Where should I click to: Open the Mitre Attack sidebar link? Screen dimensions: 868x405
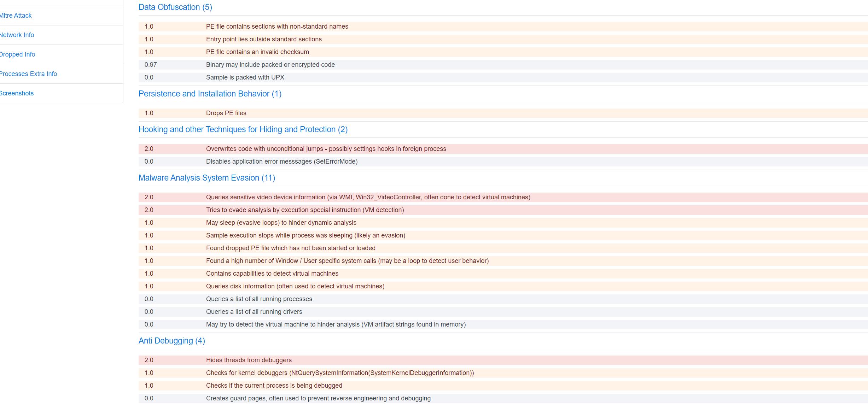point(16,16)
